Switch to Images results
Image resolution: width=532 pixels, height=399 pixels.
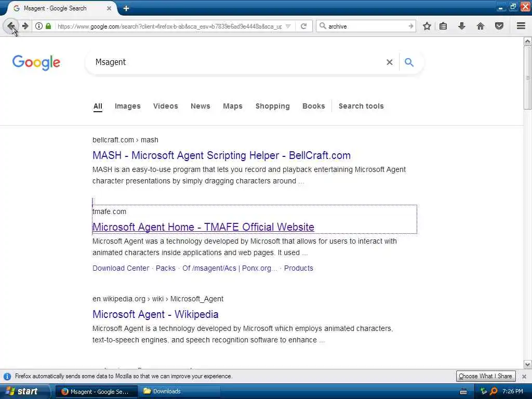click(x=128, y=106)
